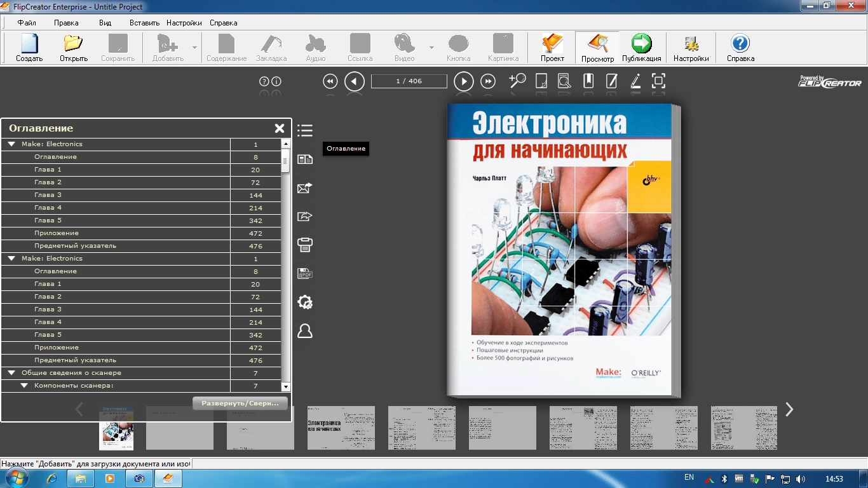Click the note page icon in viewer bar
868x488 pixels.
click(x=611, y=81)
